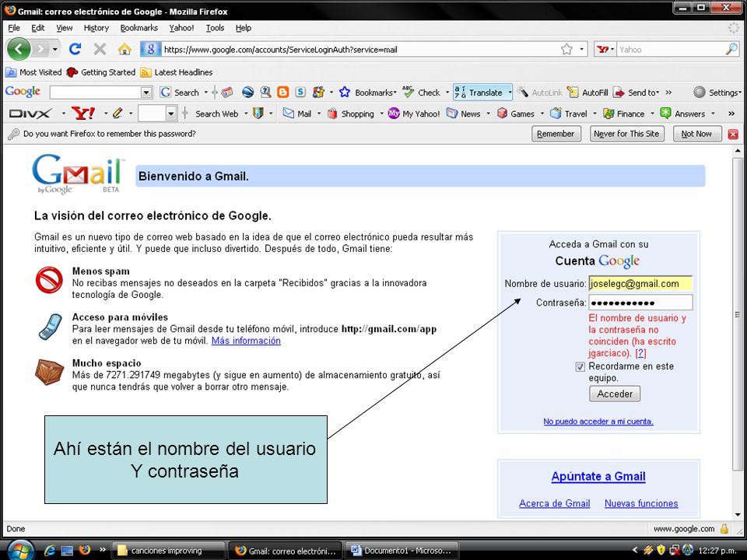The height and width of the screenshot is (560, 747).
Task: Click the DivX toolbar logo
Action: click(x=30, y=114)
